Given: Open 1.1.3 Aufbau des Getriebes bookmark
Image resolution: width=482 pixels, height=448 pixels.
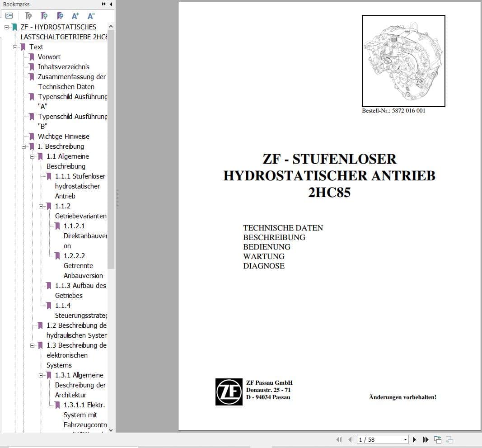Looking at the screenshot, I should point(80,291).
